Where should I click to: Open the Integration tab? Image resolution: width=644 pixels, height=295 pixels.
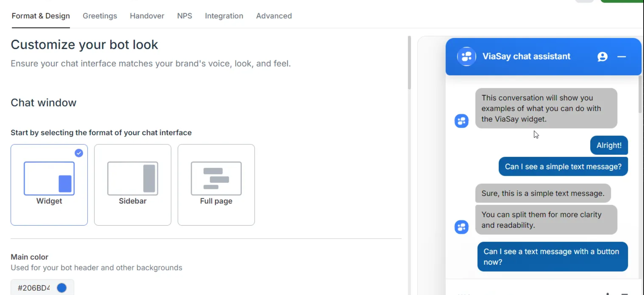[x=224, y=16]
